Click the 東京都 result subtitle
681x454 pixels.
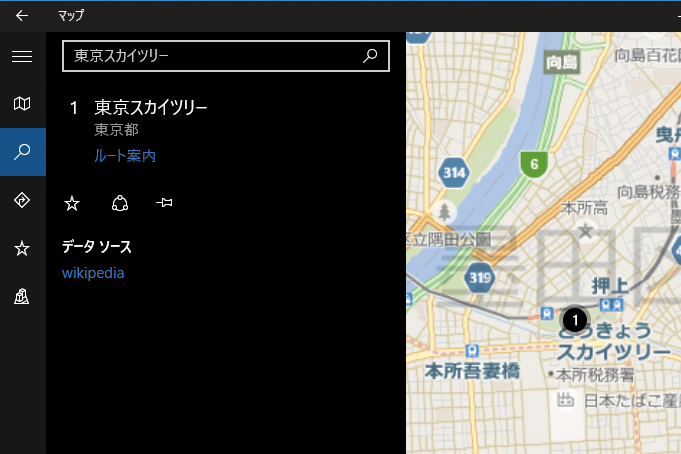(116, 129)
